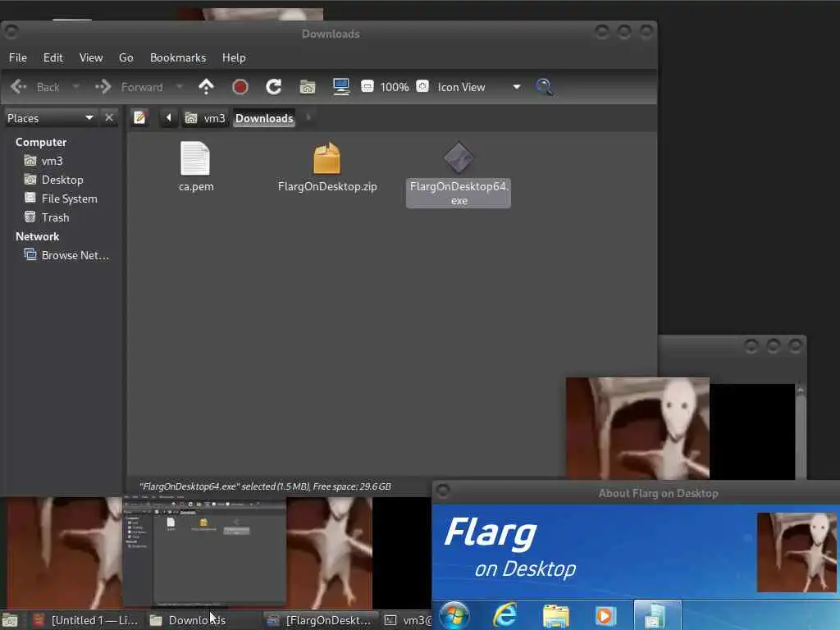Screen dimensions: 840x630
Task: Zoom out with the minus icon
Action: click(367, 86)
